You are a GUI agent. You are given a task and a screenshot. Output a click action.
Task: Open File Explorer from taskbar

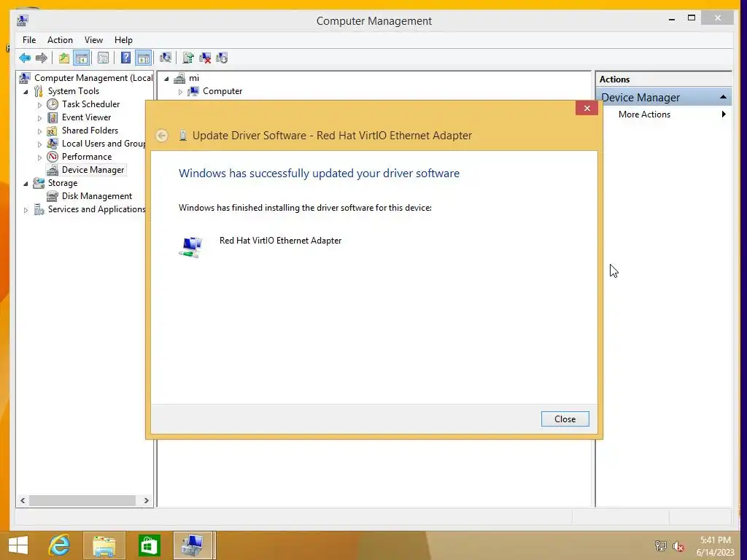[x=104, y=545]
